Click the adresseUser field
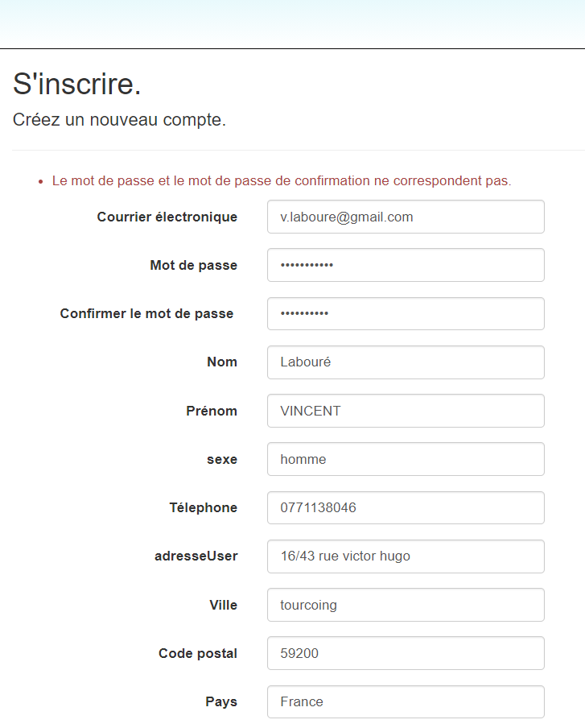 pyautogui.click(x=406, y=556)
